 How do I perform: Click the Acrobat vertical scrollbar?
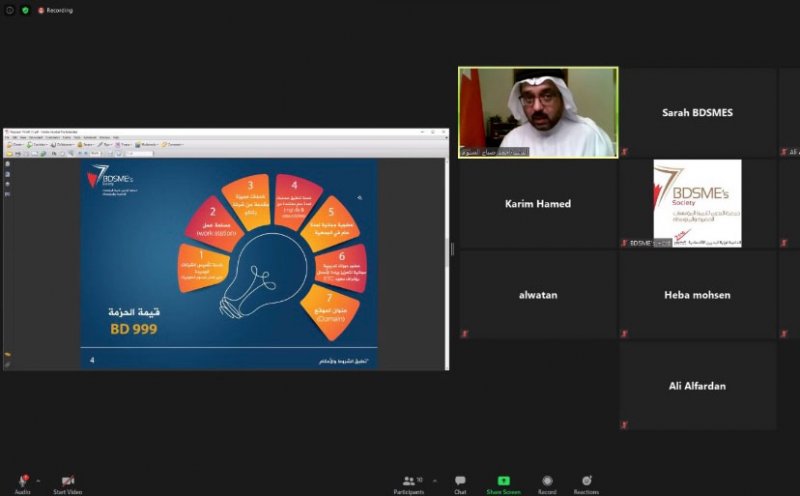[446, 263]
